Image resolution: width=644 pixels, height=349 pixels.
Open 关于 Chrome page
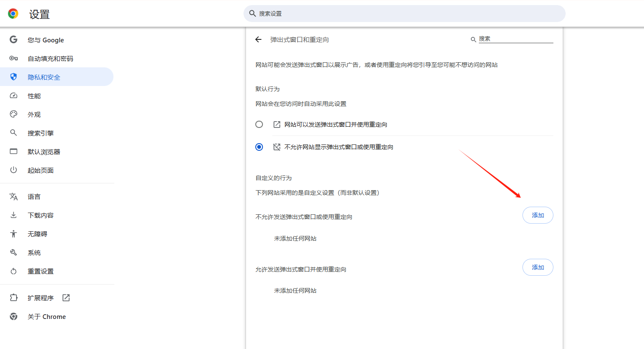pyautogui.click(x=57, y=316)
